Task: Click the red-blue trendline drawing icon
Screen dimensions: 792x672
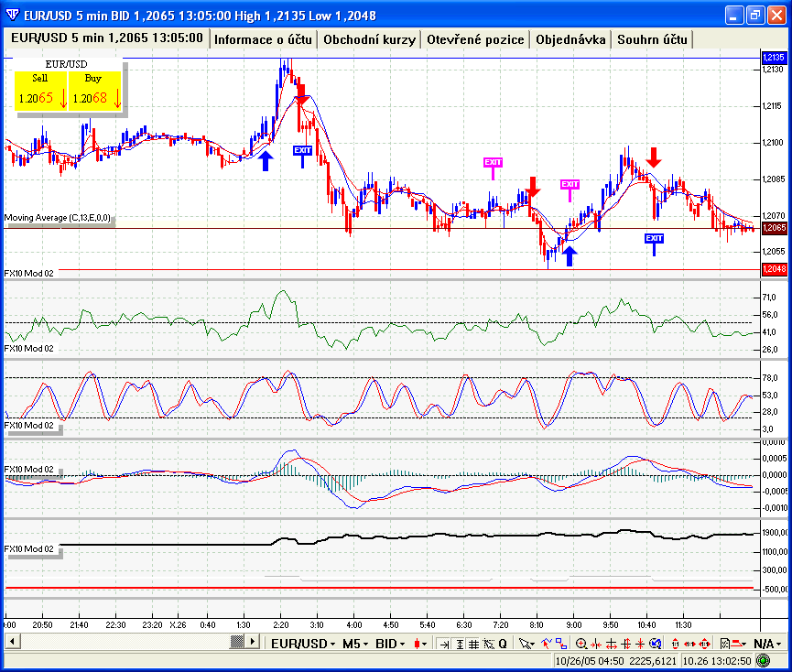Action: 547,644
